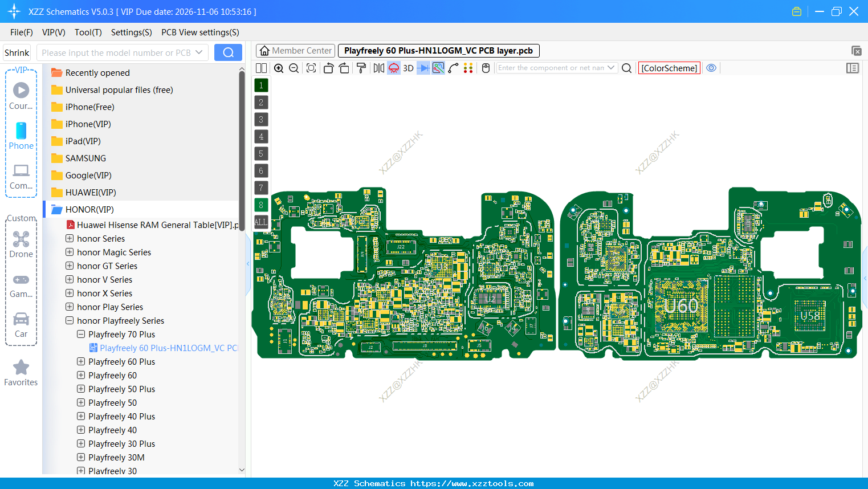The width and height of the screenshot is (868, 489).
Task: Open the component/net search dropdown
Action: tap(611, 68)
